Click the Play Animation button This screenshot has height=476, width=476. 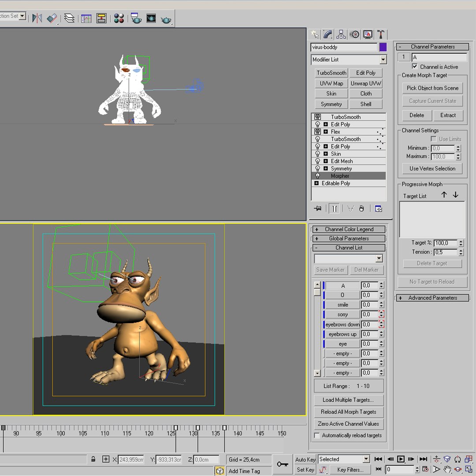pyautogui.click(x=401, y=459)
